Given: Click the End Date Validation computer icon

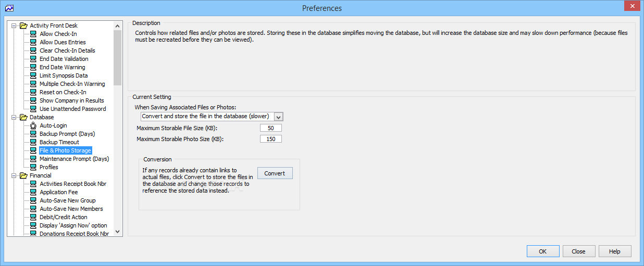Looking at the screenshot, I should point(33,59).
